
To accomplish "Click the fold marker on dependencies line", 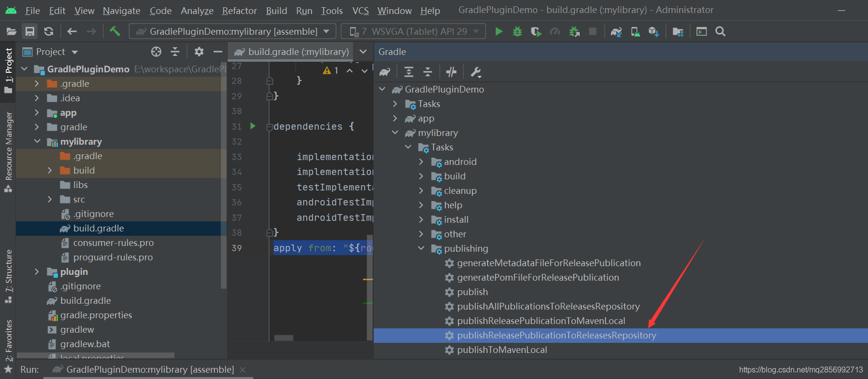I will pyautogui.click(x=270, y=127).
